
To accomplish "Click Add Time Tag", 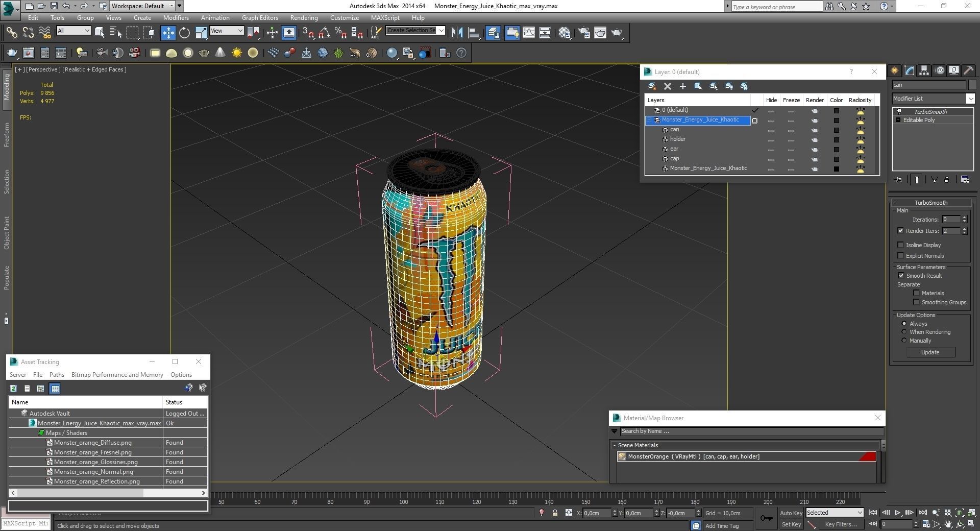I will click(x=722, y=526).
